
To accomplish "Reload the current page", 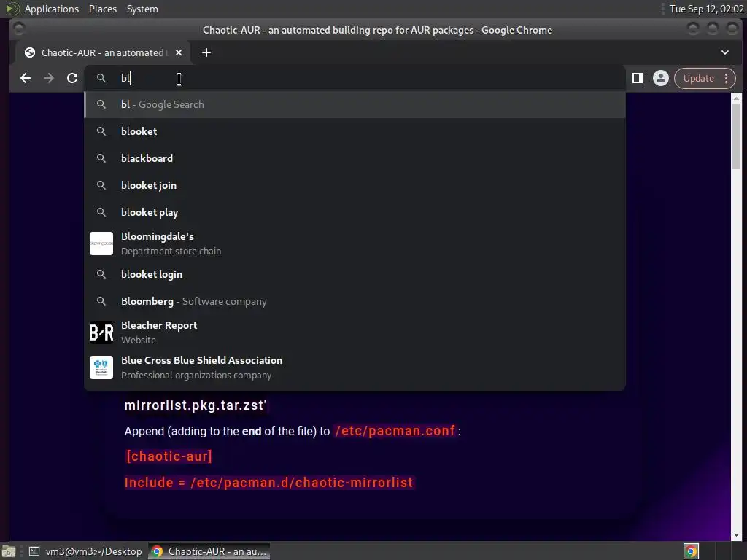I will tap(72, 78).
